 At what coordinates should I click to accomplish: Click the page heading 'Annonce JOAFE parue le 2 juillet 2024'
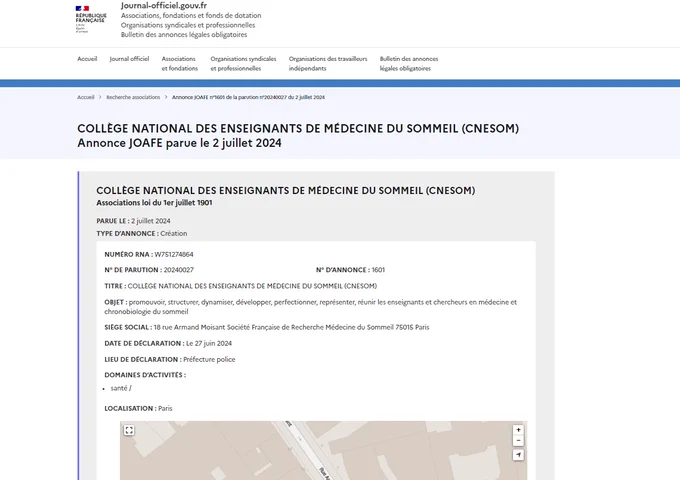(x=180, y=143)
